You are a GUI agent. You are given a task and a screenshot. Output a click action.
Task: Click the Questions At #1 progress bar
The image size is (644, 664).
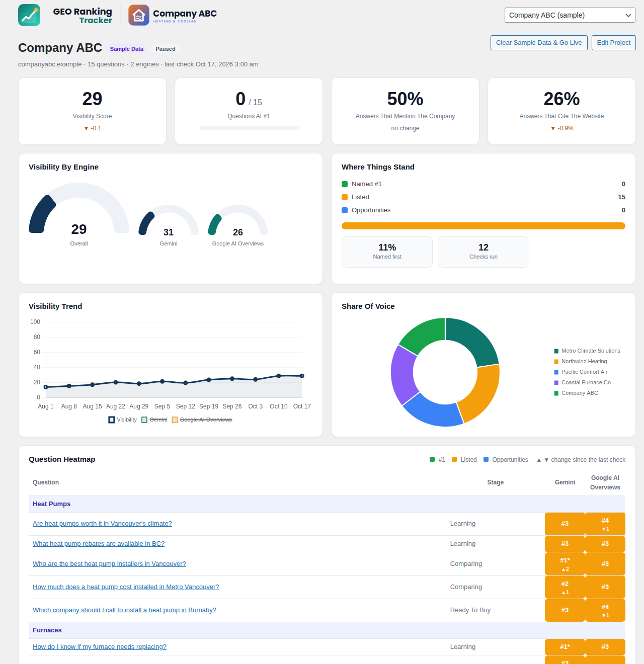click(249, 128)
